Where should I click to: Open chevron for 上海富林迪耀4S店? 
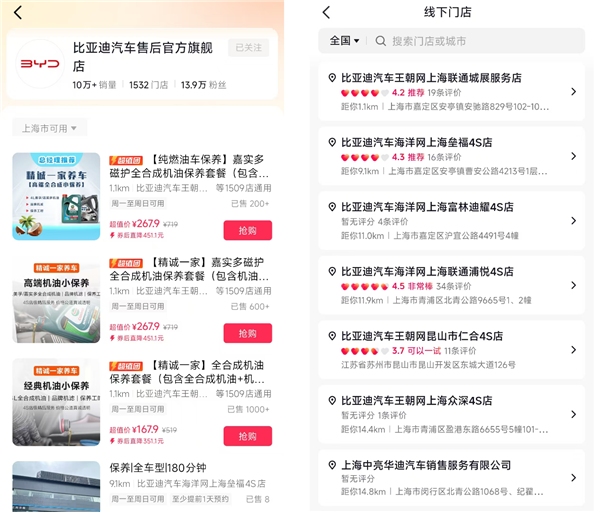coord(573,221)
